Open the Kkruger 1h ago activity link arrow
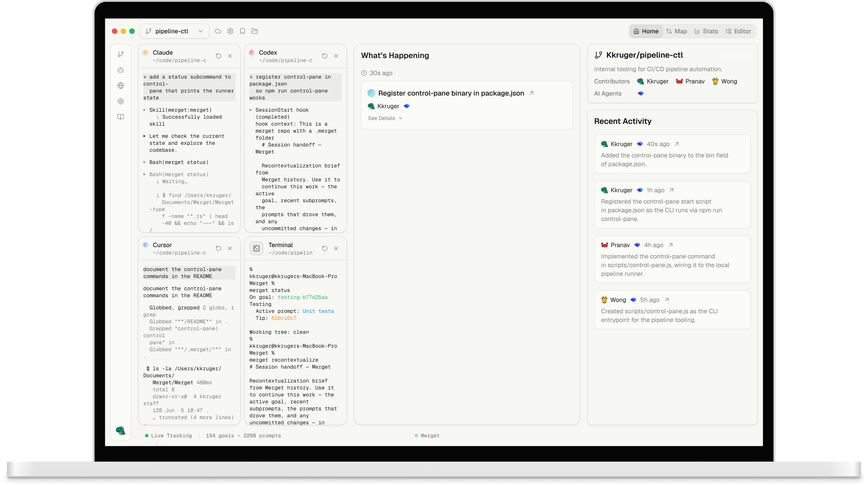The height and width of the screenshot is (485, 868). [x=671, y=190]
